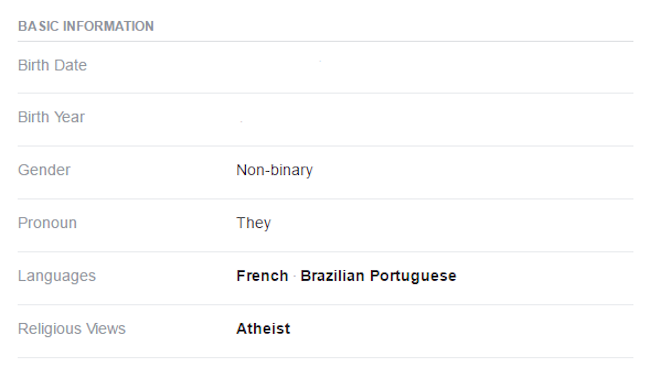Viewport: 650px width, 367px height.
Task: Click the divider line below Religious Views
Action: tap(325, 357)
